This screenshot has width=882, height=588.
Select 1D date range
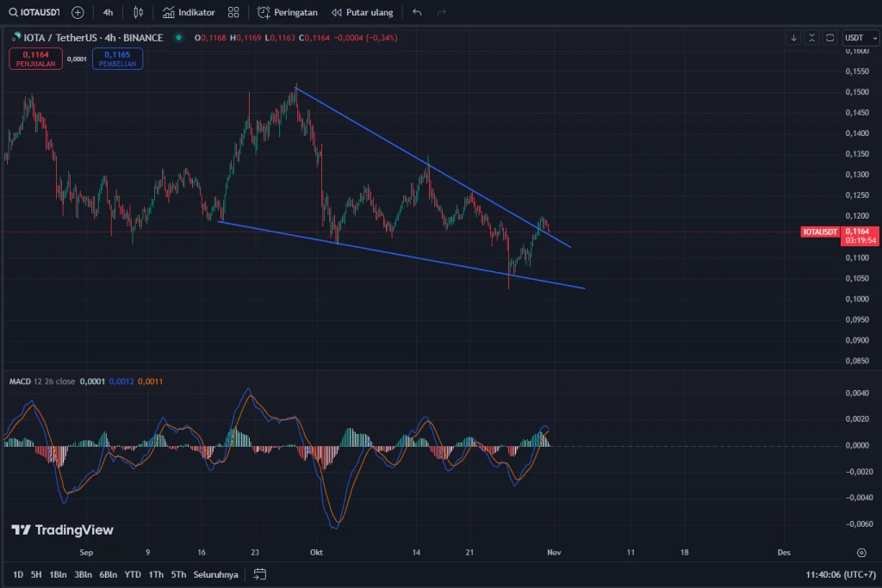pos(18,574)
